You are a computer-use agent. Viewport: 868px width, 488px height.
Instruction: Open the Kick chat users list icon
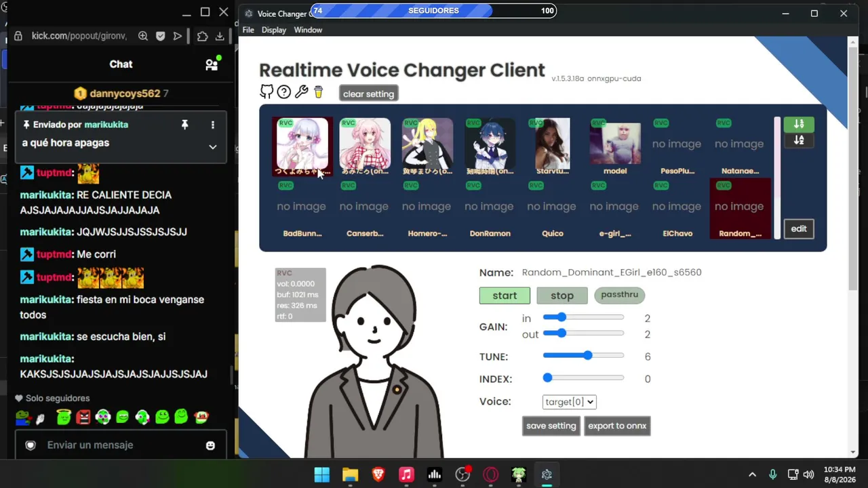(x=212, y=64)
